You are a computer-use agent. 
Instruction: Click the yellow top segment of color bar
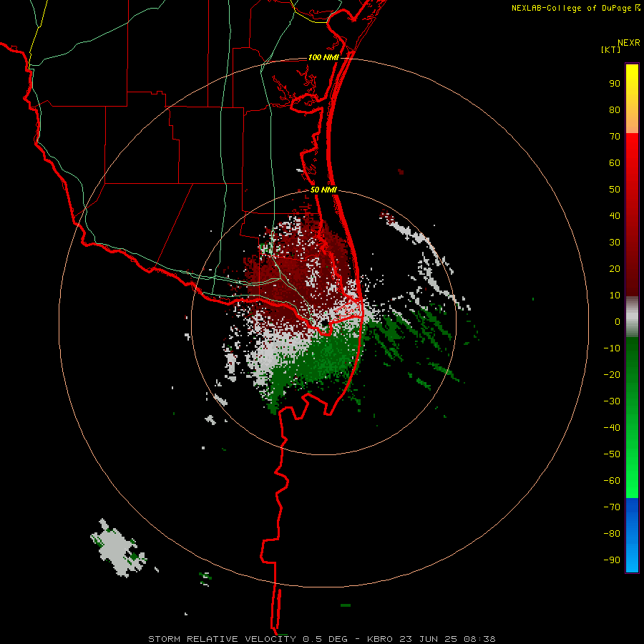[632, 99]
